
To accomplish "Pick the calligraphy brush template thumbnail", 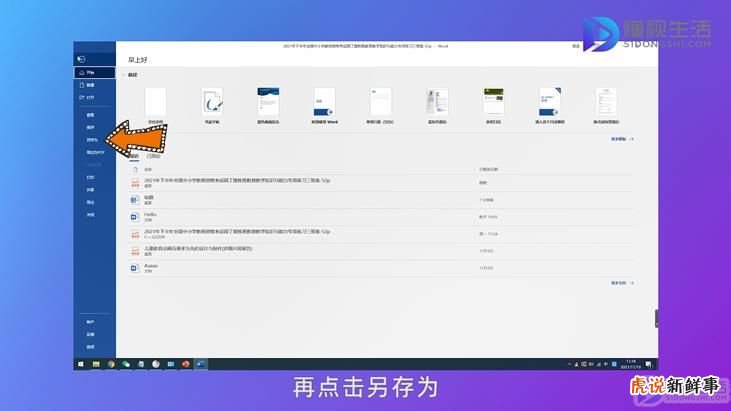I will (212, 102).
